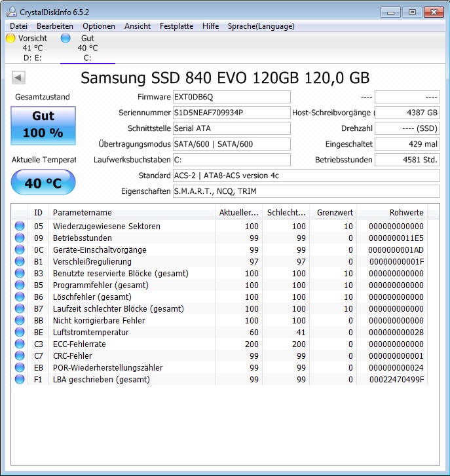Click the Seriennummer field S1D5NEAF709934P
Image resolution: width=450 pixels, height=476 pixels.
(232, 113)
